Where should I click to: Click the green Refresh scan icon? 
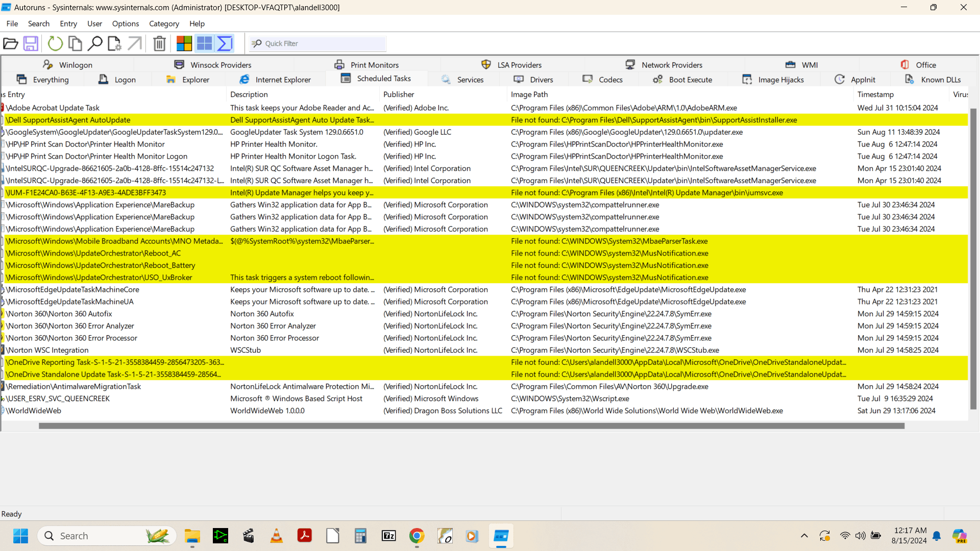coord(55,44)
